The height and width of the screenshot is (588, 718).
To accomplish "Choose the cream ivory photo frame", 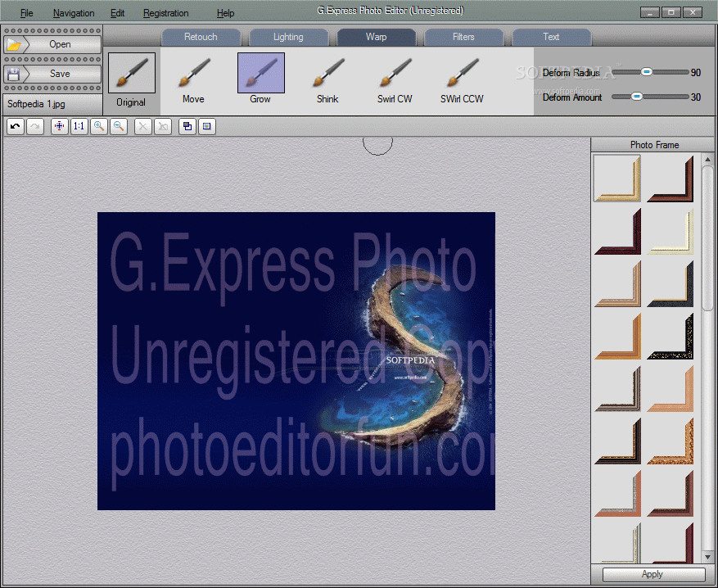I will (670, 231).
